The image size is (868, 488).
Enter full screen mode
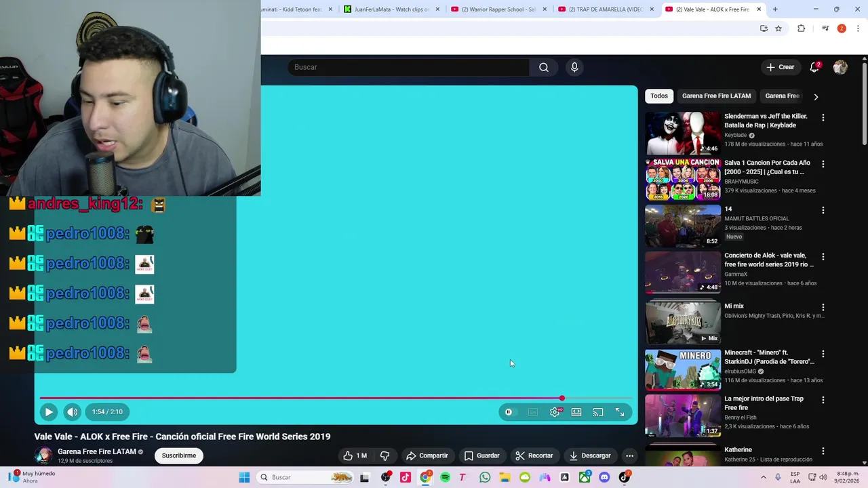[x=620, y=412]
